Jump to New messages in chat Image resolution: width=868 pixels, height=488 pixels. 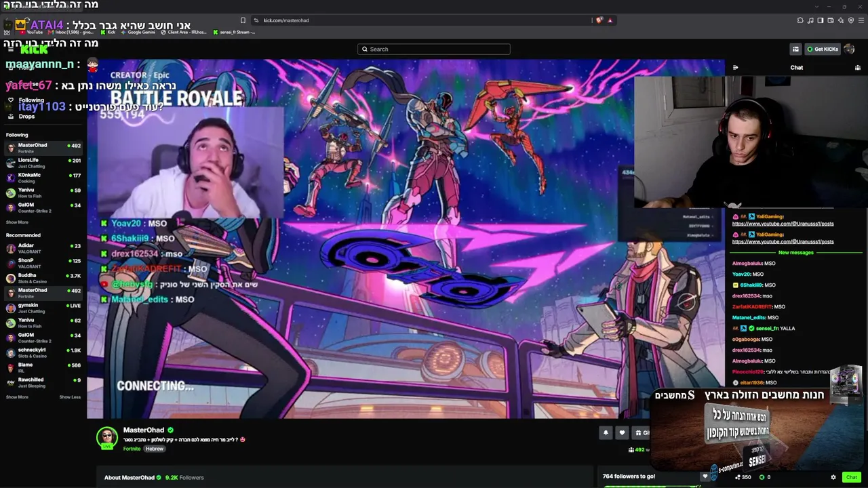(x=795, y=253)
